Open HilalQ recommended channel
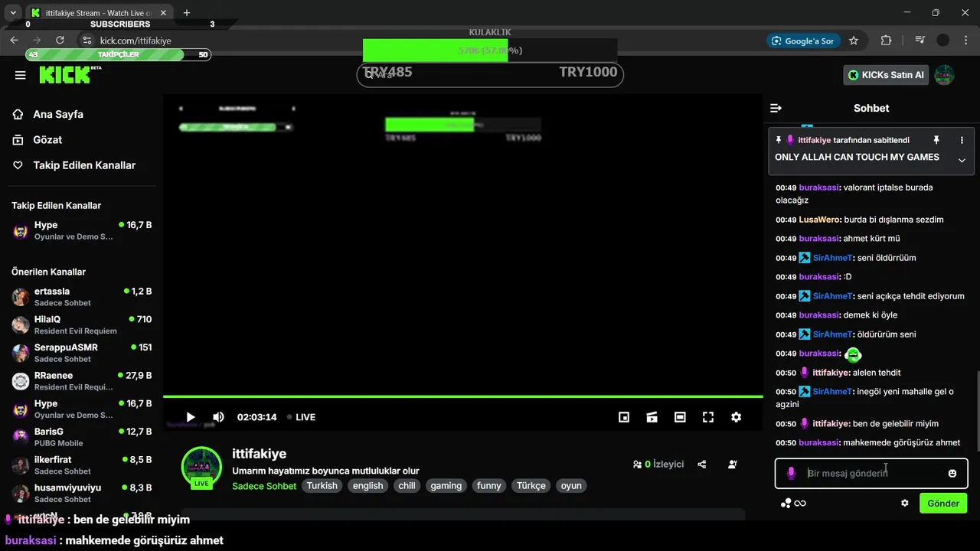The height and width of the screenshot is (551, 980). click(81, 324)
